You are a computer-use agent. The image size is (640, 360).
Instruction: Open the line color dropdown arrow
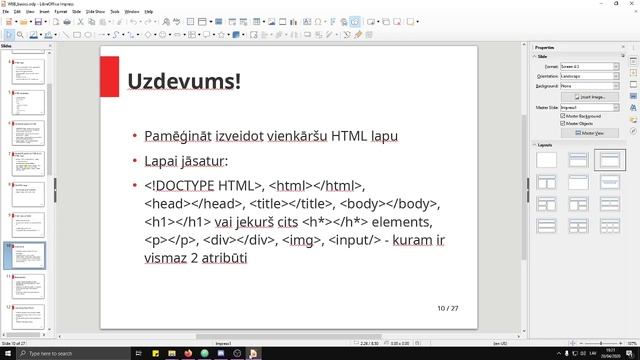point(41,35)
